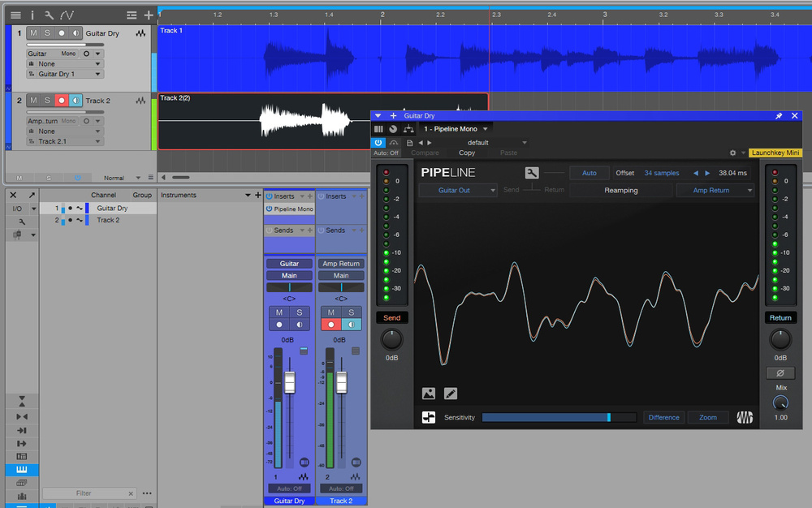Image resolution: width=812 pixels, height=508 pixels.
Task: Click the add tracks plus icon
Action: [149, 15]
